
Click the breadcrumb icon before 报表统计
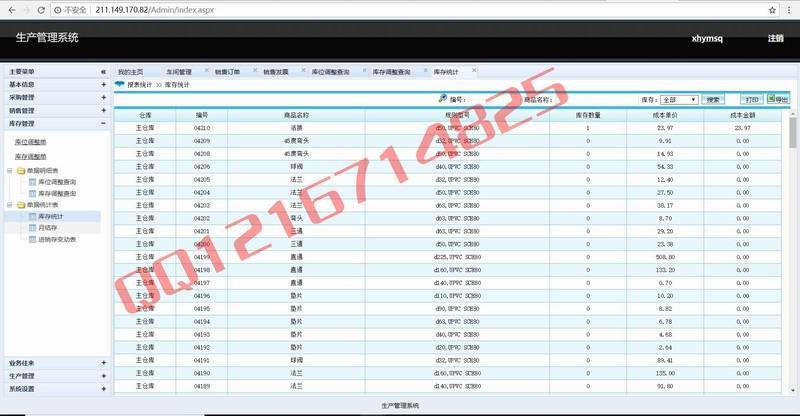pos(120,85)
